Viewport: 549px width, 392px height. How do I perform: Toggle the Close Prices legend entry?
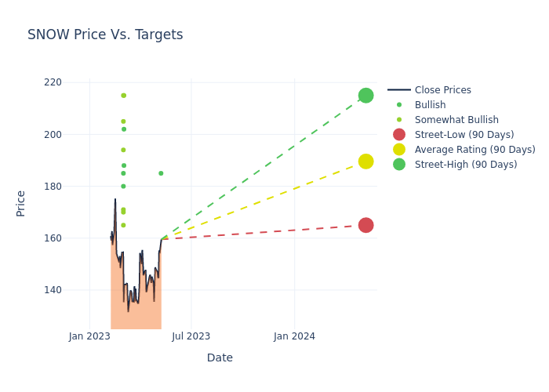(x=442, y=90)
